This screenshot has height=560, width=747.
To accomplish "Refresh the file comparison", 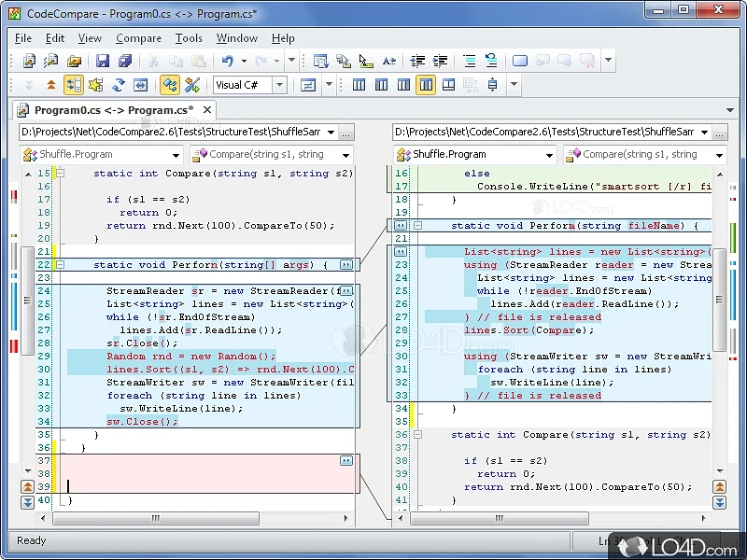I will coord(120,84).
